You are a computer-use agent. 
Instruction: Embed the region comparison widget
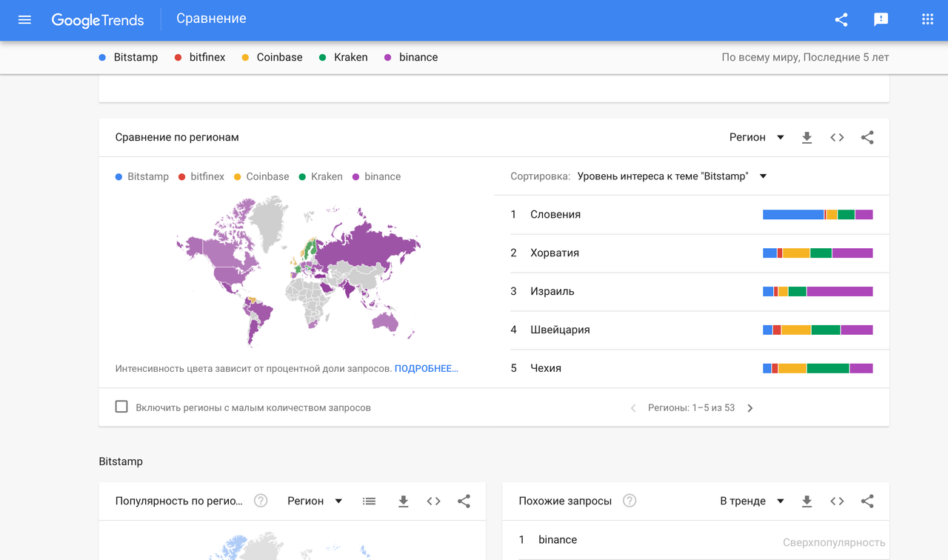837,138
